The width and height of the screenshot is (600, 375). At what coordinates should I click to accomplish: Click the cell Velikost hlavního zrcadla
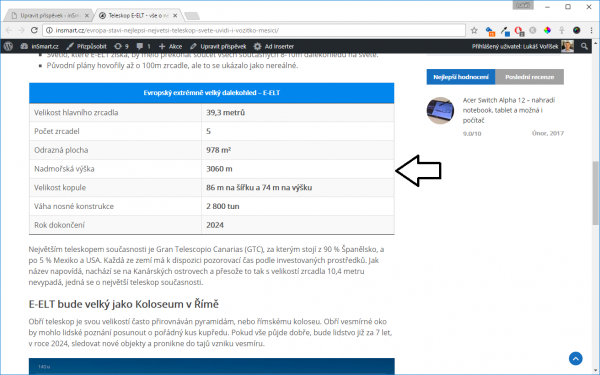[116, 112]
